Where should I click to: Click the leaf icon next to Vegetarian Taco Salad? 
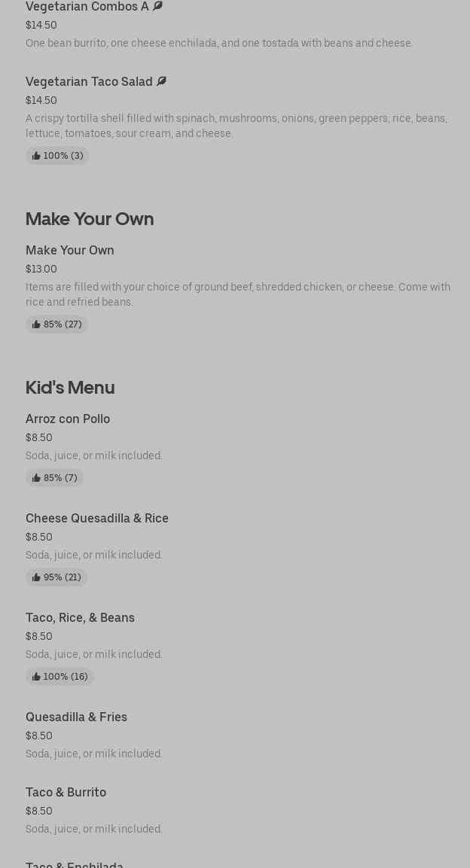pyautogui.click(x=161, y=81)
